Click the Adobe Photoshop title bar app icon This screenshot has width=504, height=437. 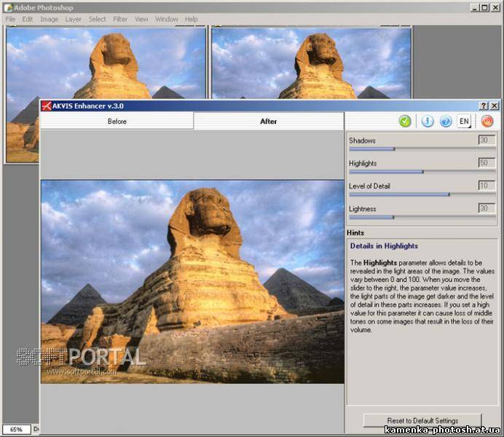coord(8,7)
